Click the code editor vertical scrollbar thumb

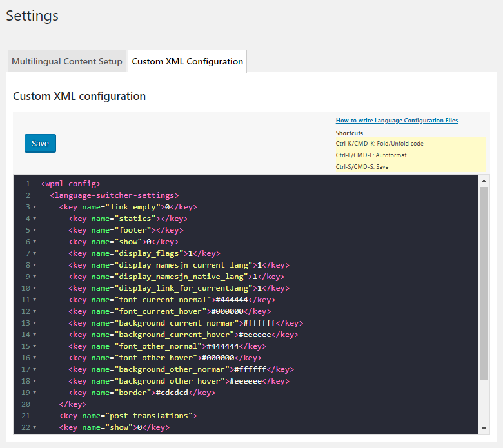[x=484, y=283]
